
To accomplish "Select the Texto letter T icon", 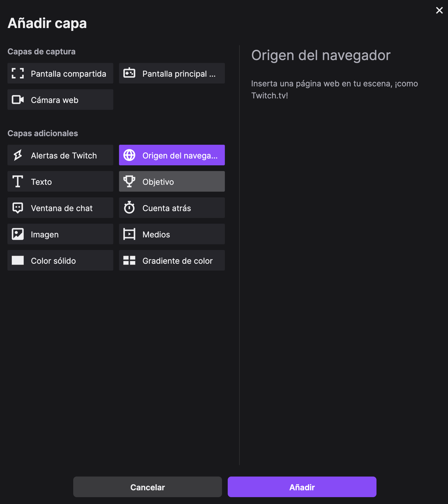I will 18,181.
